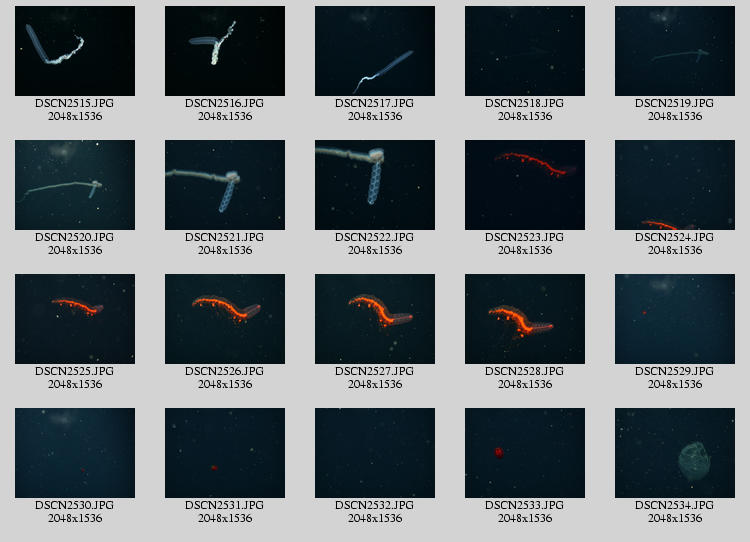The width and height of the screenshot is (750, 542).
Task: Choose thumbnail DSCN2520.JPG
Action: (x=75, y=185)
